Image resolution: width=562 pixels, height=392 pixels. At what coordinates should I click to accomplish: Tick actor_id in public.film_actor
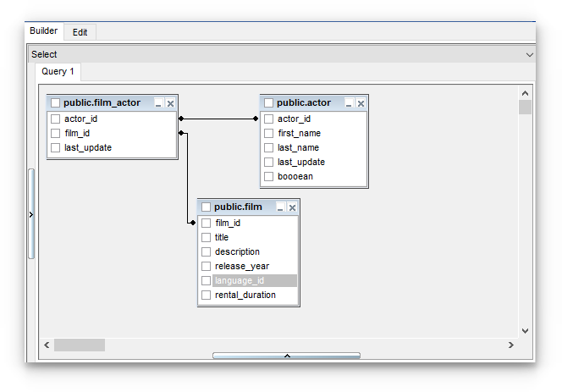[55, 119]
